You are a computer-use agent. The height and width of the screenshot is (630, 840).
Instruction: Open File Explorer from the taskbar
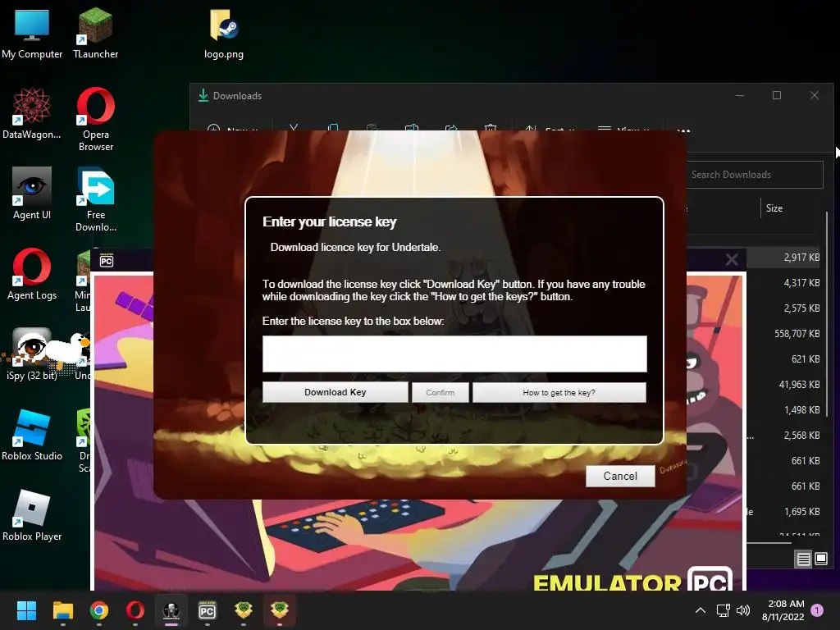[x=62, y=610]
